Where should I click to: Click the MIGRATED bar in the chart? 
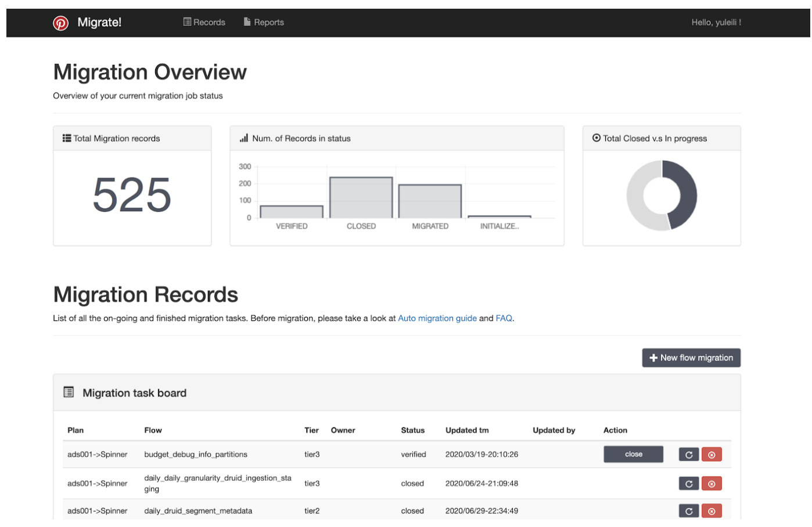(x=430, y=201)
